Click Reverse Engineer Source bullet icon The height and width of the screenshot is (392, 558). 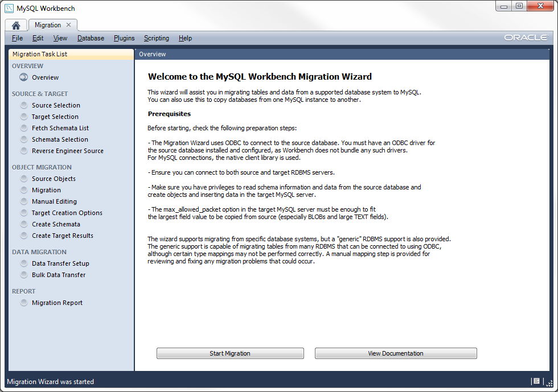click(24, 150)
